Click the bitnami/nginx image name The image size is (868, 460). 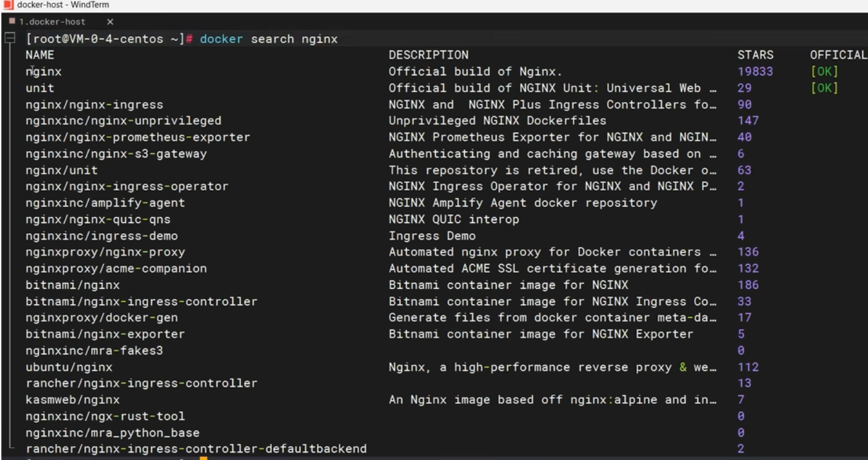click(72, 285)
